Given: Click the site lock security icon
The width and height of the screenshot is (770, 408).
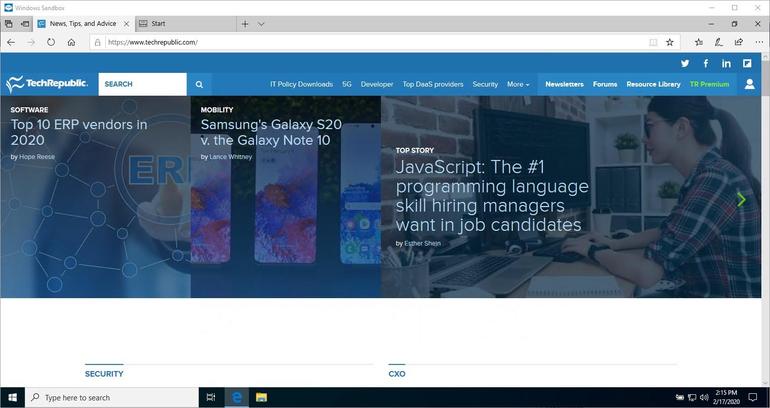Looking at the screenshot, I should click(x=98, y=42).
